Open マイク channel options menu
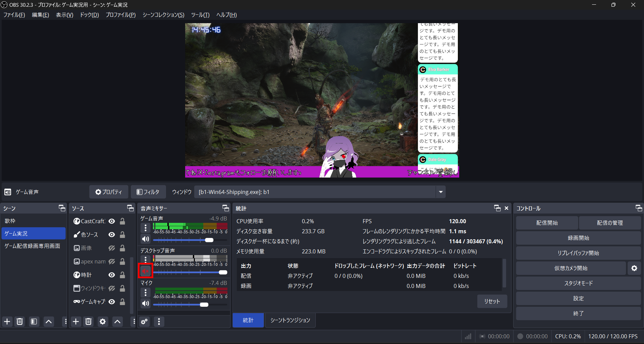The height and width of the screenshot is (344, 644). [x=145, y=292]
